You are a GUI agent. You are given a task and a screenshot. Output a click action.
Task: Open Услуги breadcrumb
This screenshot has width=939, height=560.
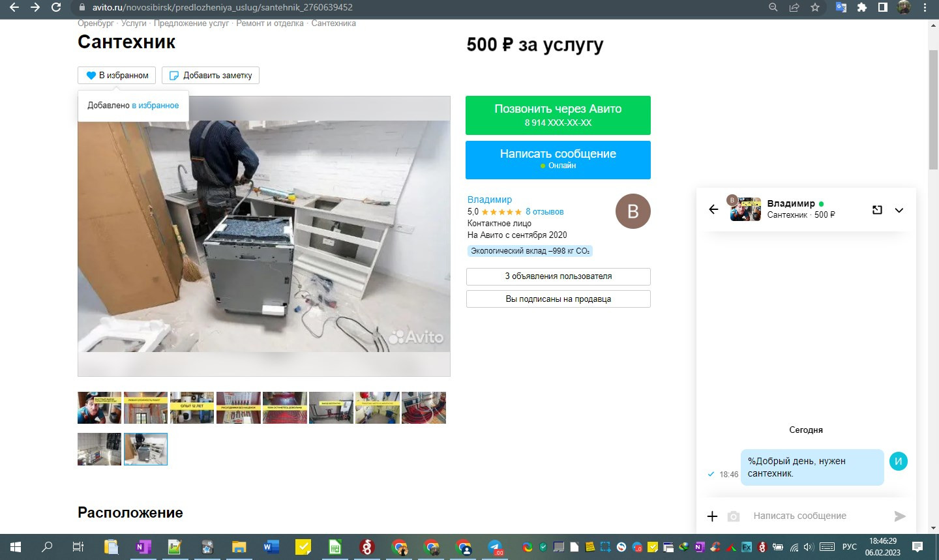(x=134, y=23)
